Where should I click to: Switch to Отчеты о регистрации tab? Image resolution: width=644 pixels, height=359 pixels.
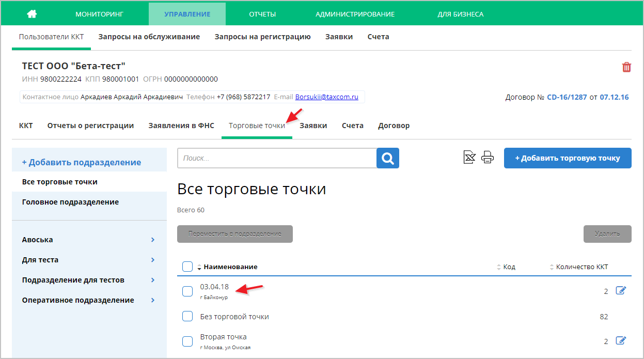pyautogui.click(x=90, y=126)
